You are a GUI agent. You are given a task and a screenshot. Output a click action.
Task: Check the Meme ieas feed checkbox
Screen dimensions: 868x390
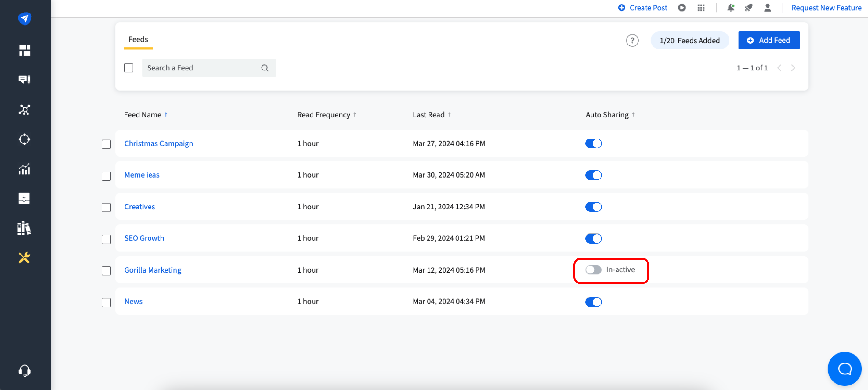click(x=106, y=176)
